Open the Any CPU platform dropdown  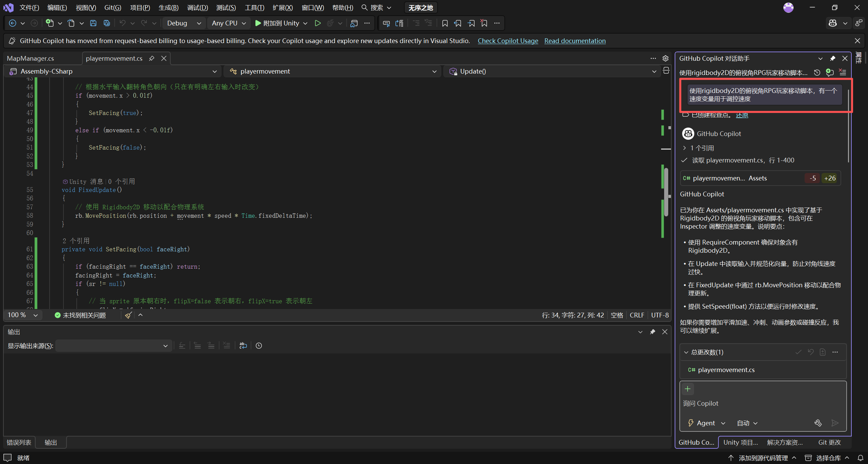click(x=229, y=23)
